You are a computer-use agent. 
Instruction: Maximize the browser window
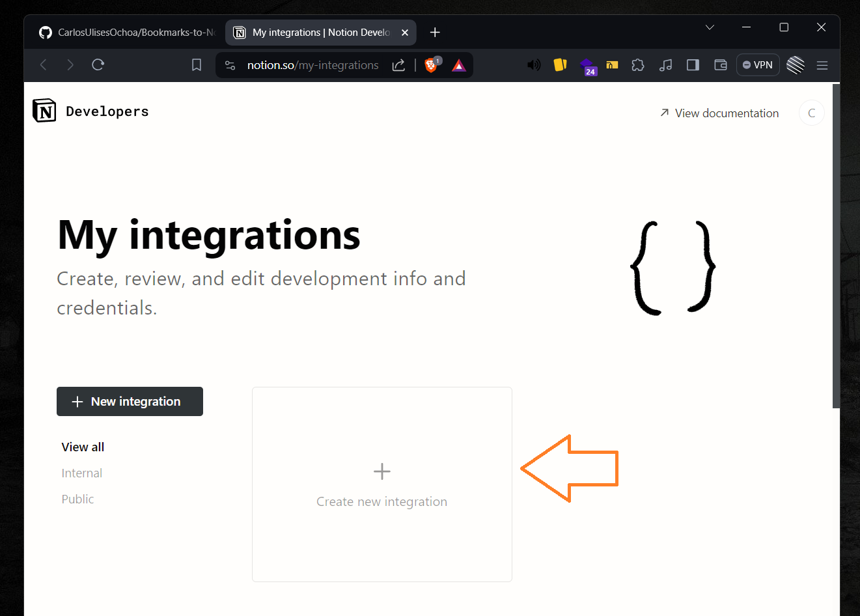(x=784, y=27)
